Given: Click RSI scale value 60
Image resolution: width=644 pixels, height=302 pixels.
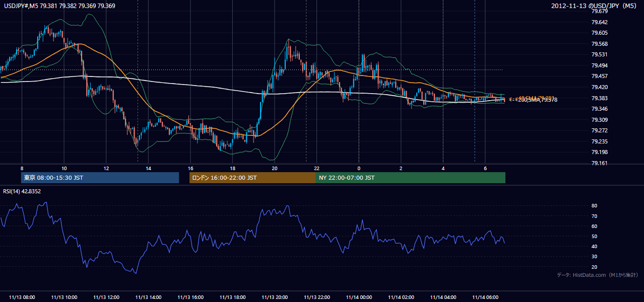Looking at the screenshot, I should pos(594,226).
